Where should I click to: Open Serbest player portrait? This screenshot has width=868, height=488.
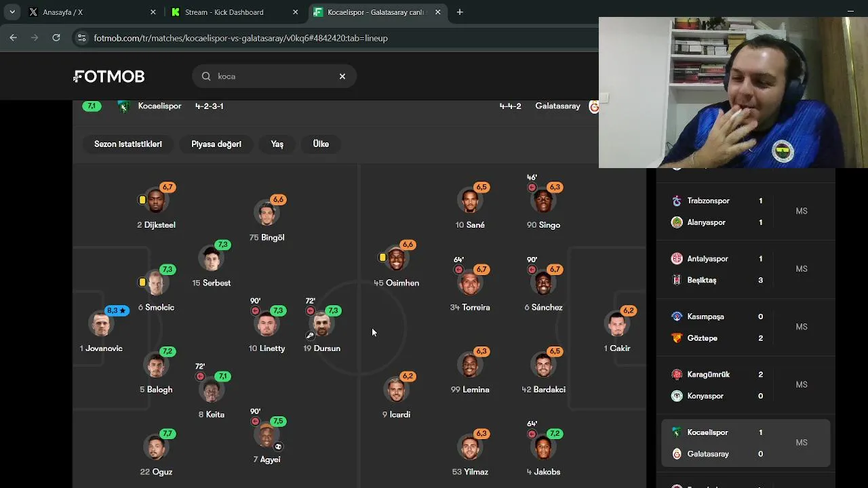(211, 260)
